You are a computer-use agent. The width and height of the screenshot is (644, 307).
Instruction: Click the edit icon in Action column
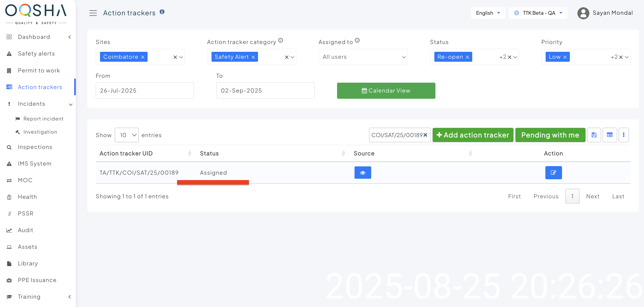tap(553, 173)
